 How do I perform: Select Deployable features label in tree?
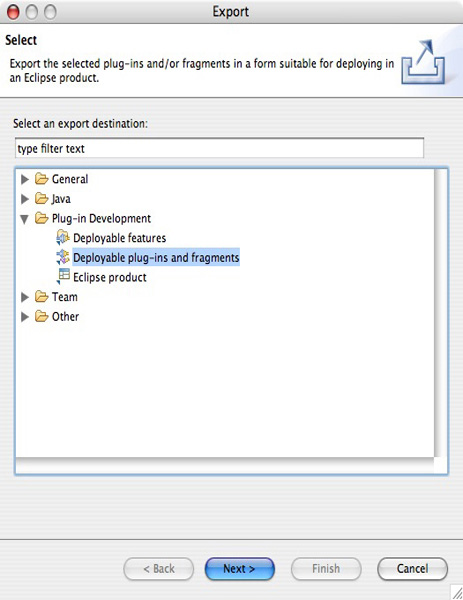click(x=119, y=238)
